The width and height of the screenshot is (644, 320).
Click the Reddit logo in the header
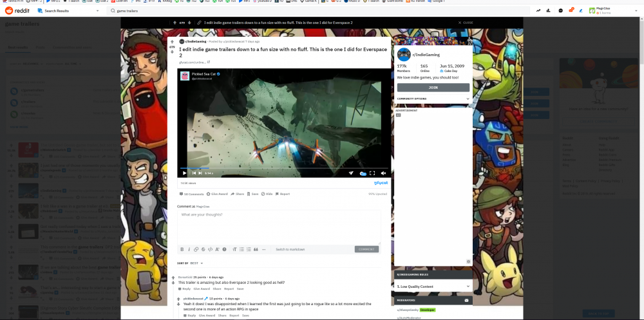click(16, 11)
